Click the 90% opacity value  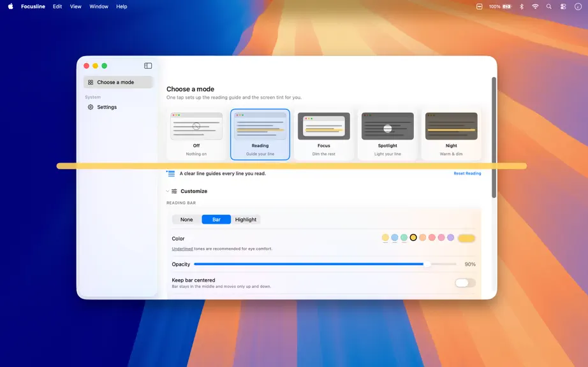pyautogui.click(x=470, y=264)
